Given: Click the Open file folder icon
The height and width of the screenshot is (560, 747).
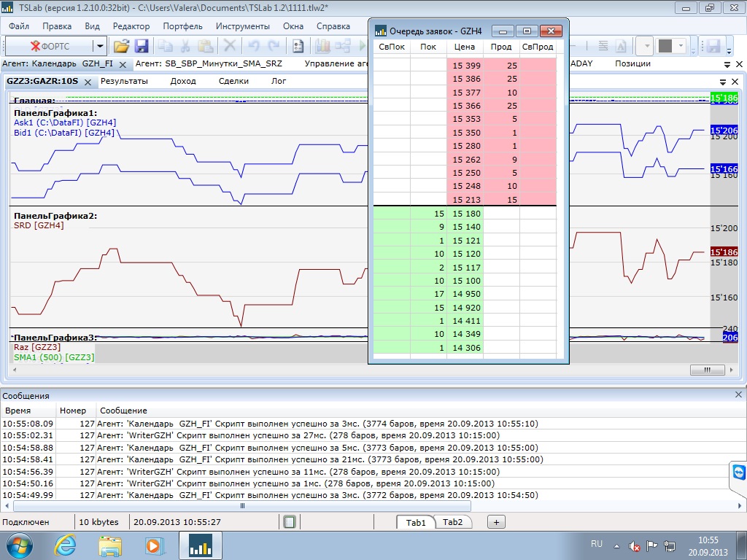Looking at the screenshot, I should click(122, 46).
